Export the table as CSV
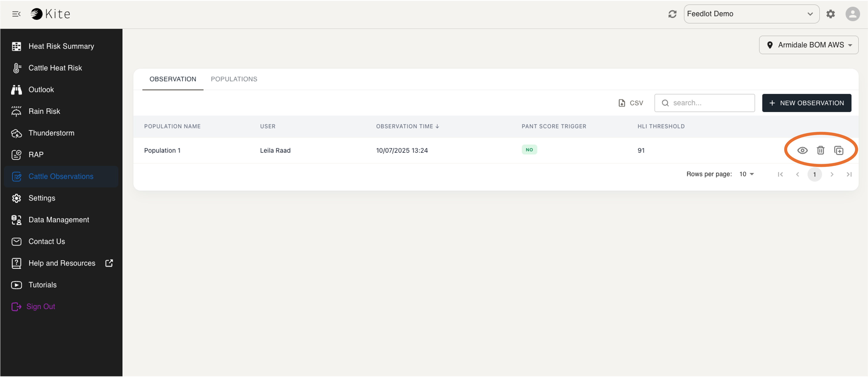 [x=630, y=103]
